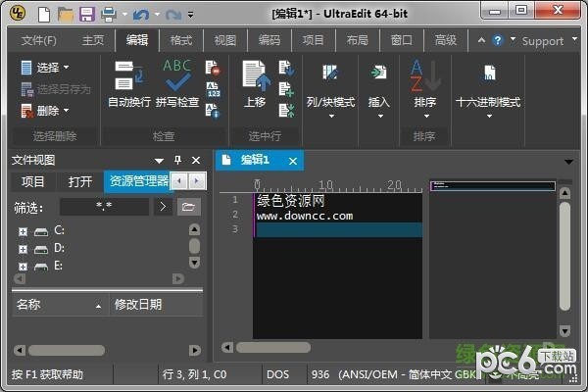Click the UltraEdit application logo icon
The height and width of the screenshot is (392, 588).
18,14
